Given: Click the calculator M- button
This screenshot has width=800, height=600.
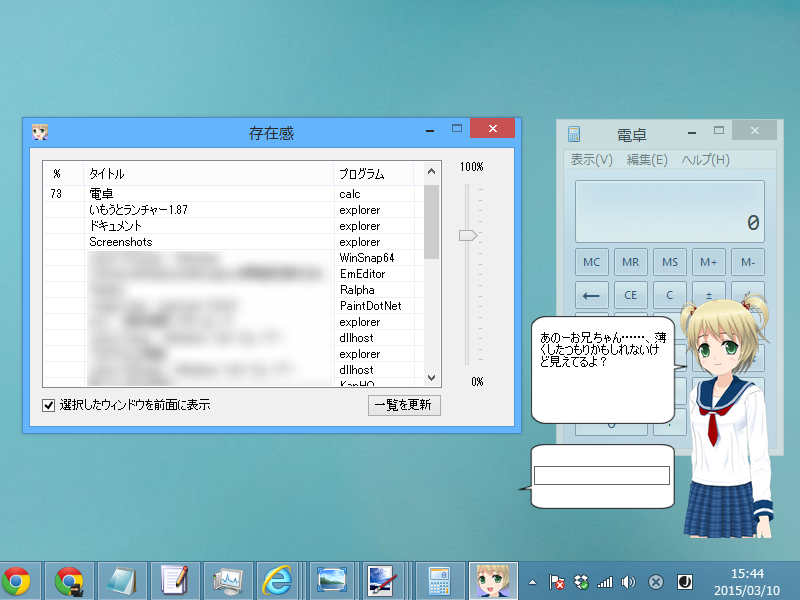Looking at the screenshot, I should pos(748,262).
